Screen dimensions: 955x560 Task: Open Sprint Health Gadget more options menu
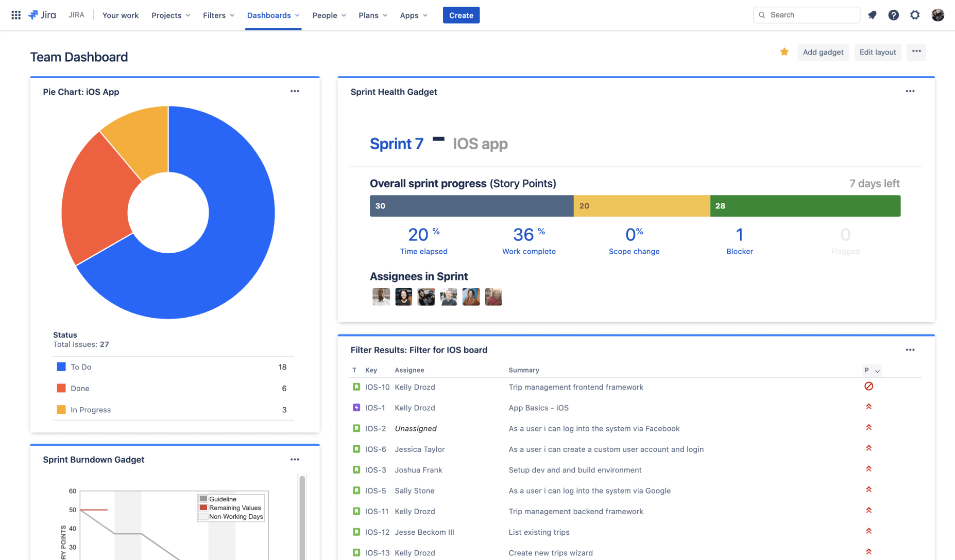(910, 91)
